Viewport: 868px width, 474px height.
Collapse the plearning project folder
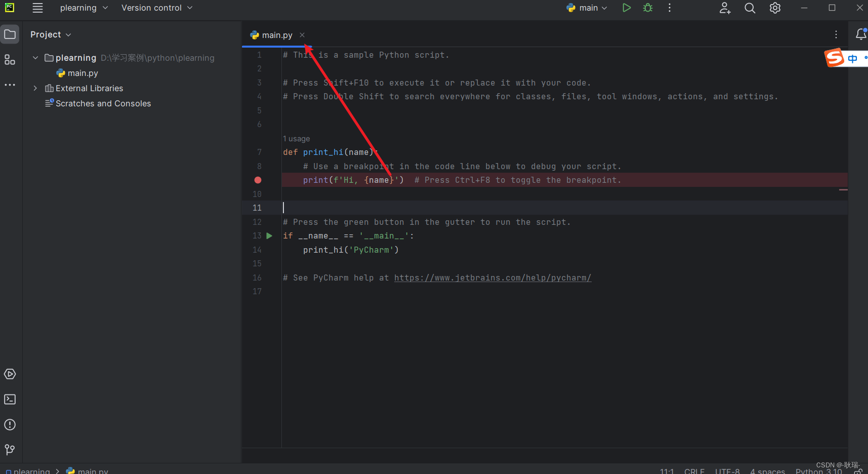point(35,58)
